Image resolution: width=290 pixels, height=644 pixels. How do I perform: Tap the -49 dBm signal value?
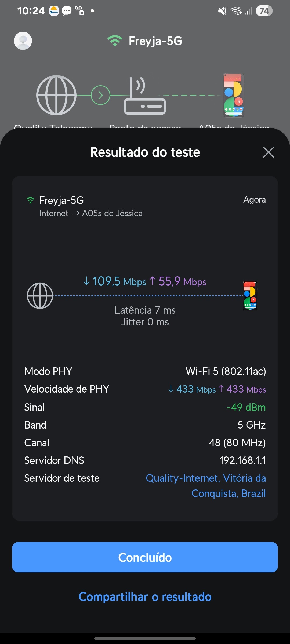(x=246, y=407)
